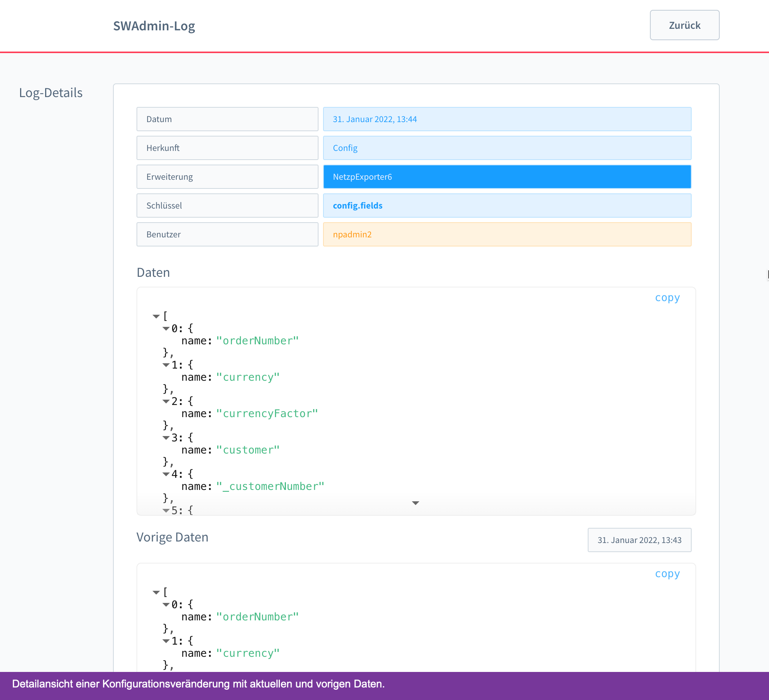Click the date value 31. Januar 2022, 13:44

[x=507, y=119]
